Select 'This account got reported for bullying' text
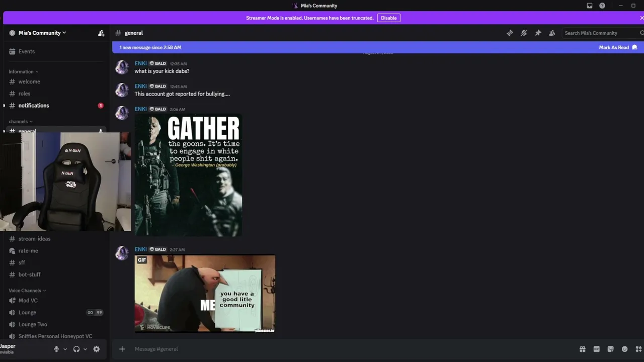644x362 pixels. [x=182, y=94]
